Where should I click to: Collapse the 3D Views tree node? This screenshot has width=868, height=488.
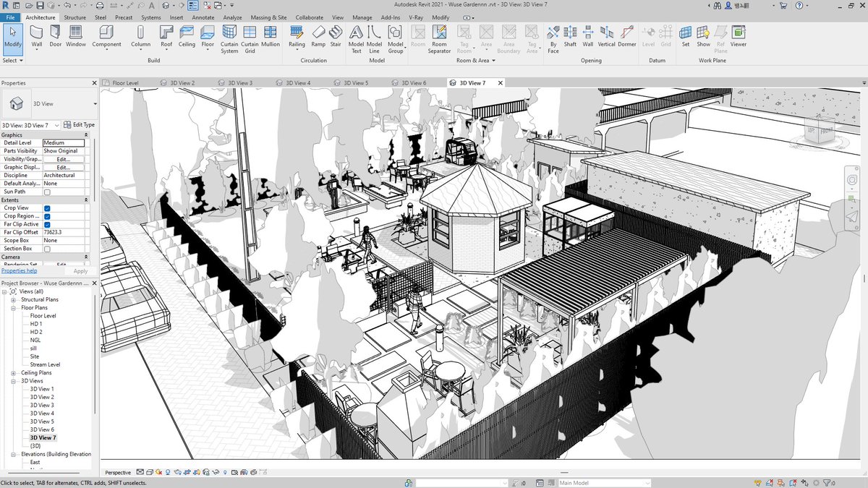coord(13,381)
